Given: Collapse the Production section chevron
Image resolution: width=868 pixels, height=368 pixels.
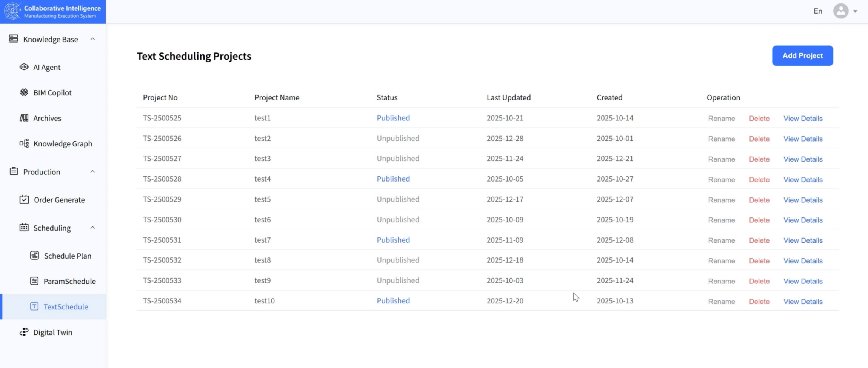Looking at the screenshot, I should (x=92, y=172).
